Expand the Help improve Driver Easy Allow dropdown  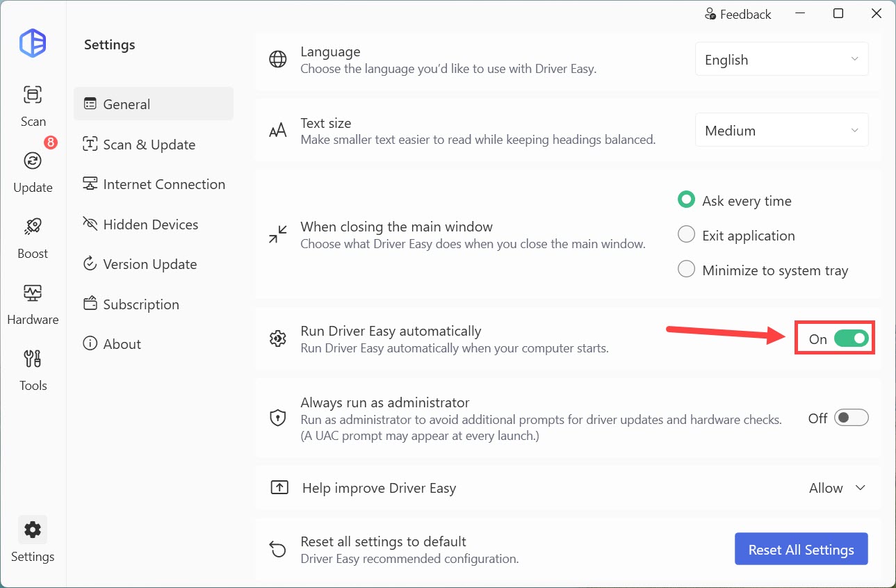point(838,488)
